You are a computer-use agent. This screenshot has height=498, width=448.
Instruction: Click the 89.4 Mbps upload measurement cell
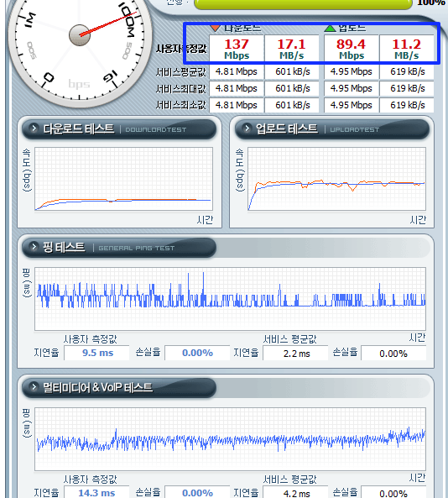(352, 48)
